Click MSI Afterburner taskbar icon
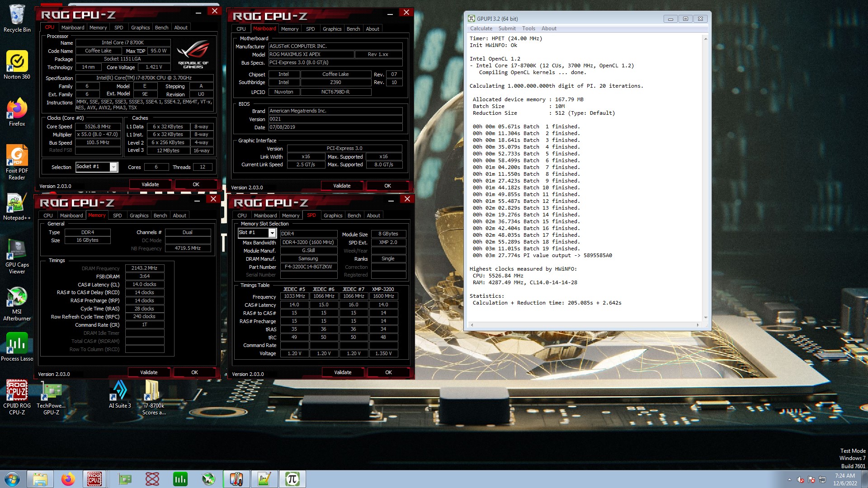The height and width of the screenshot is (488, 868). 208,479
